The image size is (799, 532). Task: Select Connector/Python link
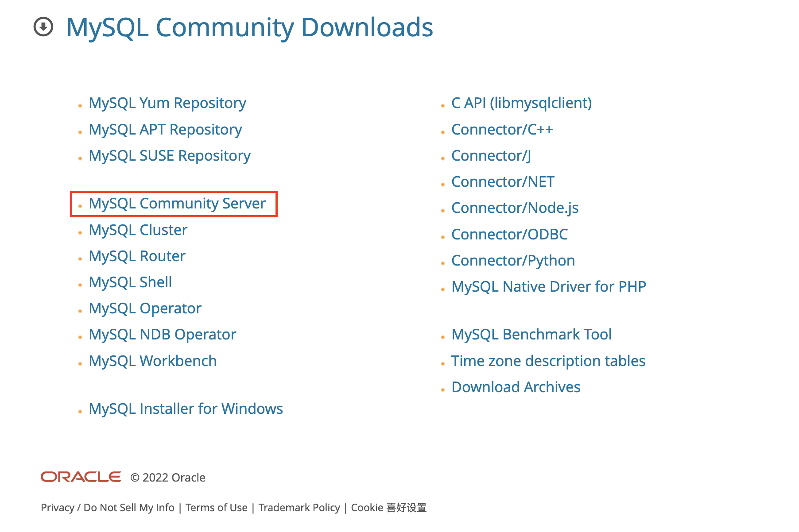[513, 261]
